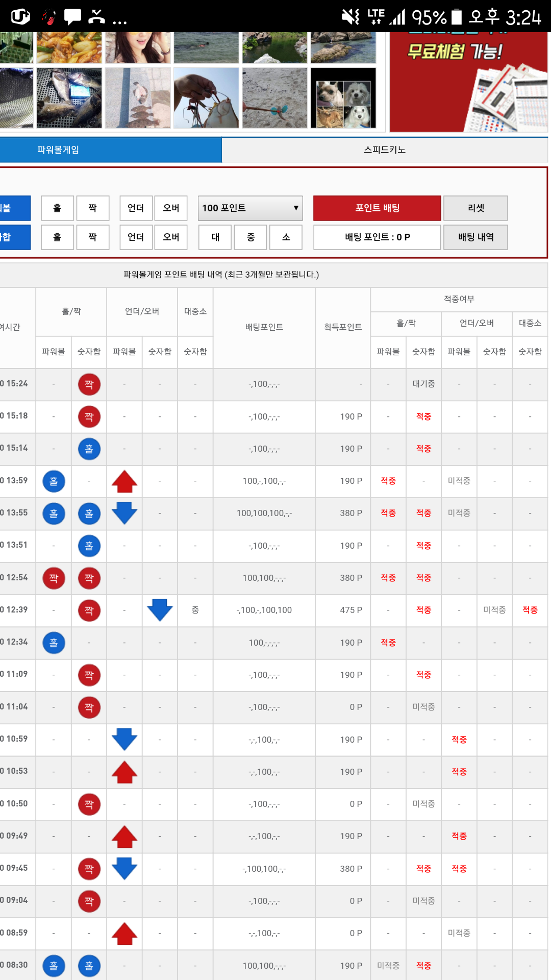Open the fish in net photo thumbnail
Image resolution: width=551 pixels, height=980 pixels.
69,97
